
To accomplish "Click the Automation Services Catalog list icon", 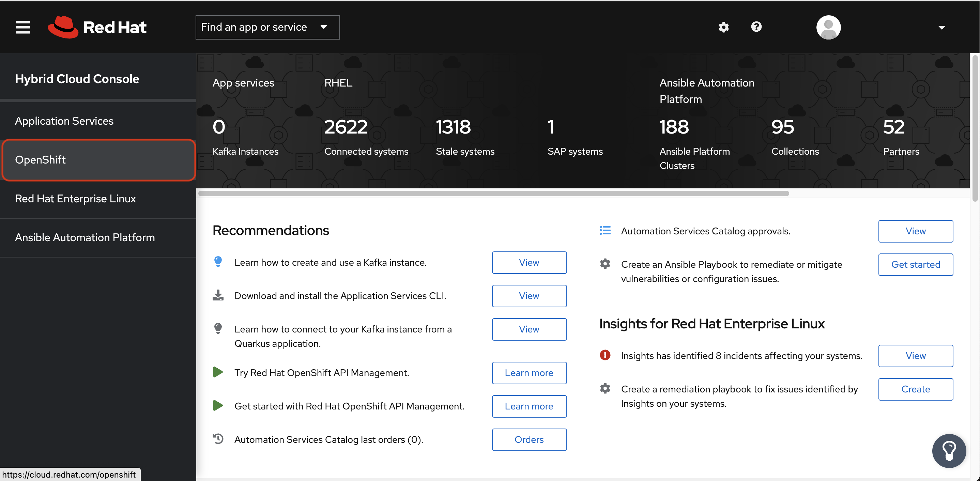I will [x=605, y=230].
